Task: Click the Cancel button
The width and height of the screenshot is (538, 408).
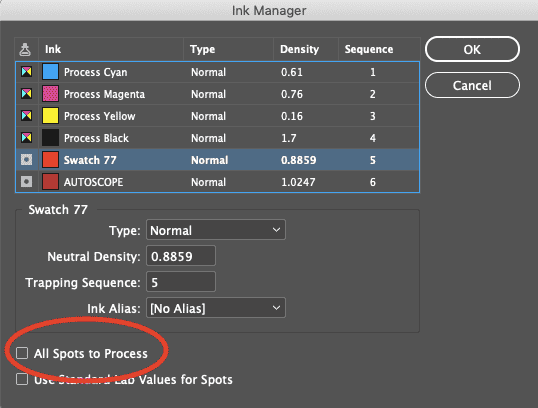Action: [x=472, y=85]
